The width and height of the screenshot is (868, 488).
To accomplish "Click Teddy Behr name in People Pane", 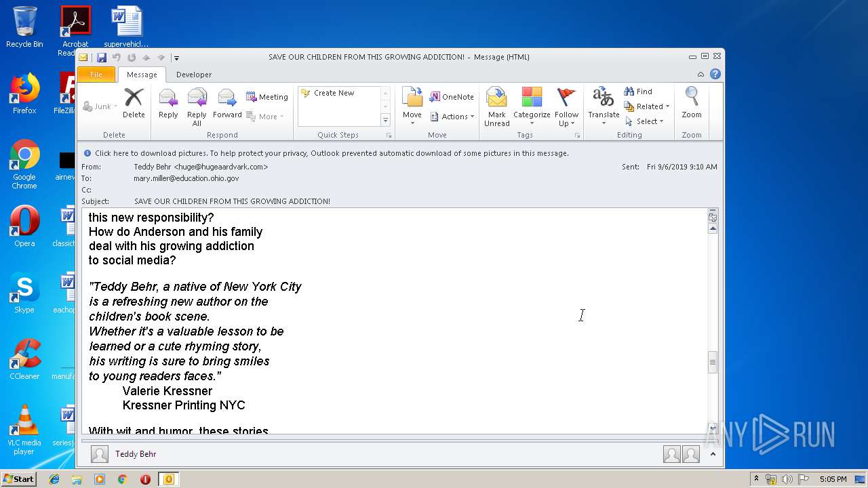I will click(136, 454).
